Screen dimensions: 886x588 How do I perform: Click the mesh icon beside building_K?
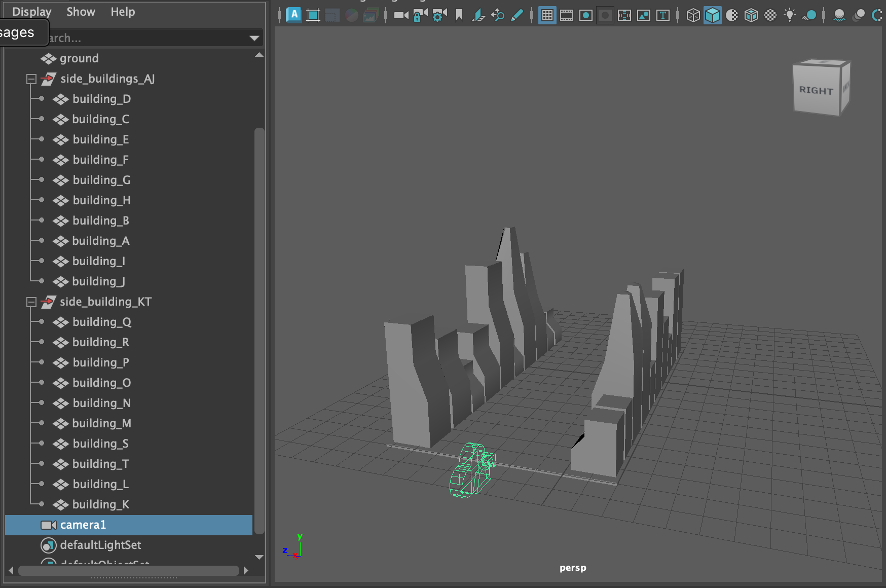61,505
